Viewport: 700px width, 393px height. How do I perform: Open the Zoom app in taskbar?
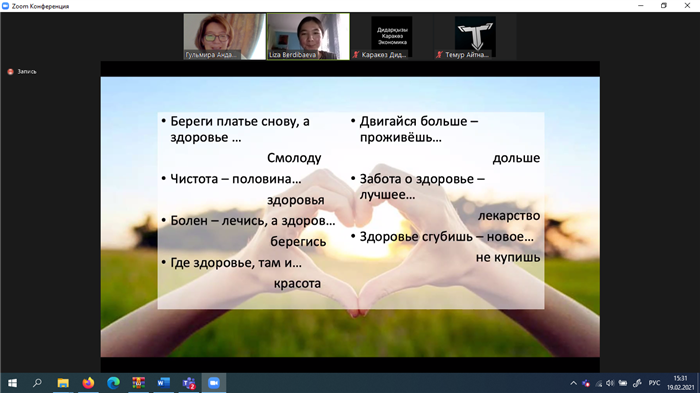(x=214, y=383)
